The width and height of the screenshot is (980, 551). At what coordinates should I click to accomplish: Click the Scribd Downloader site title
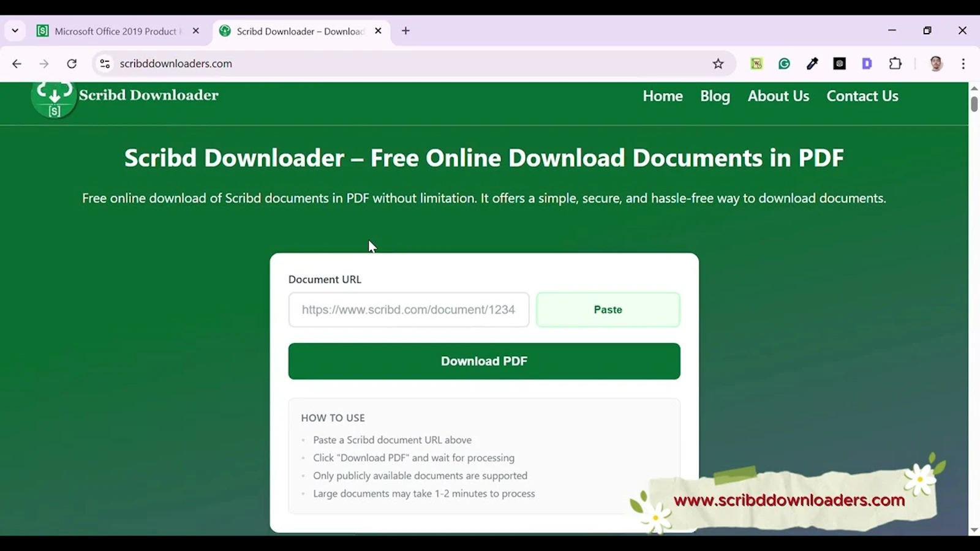(x=149, y=95)
